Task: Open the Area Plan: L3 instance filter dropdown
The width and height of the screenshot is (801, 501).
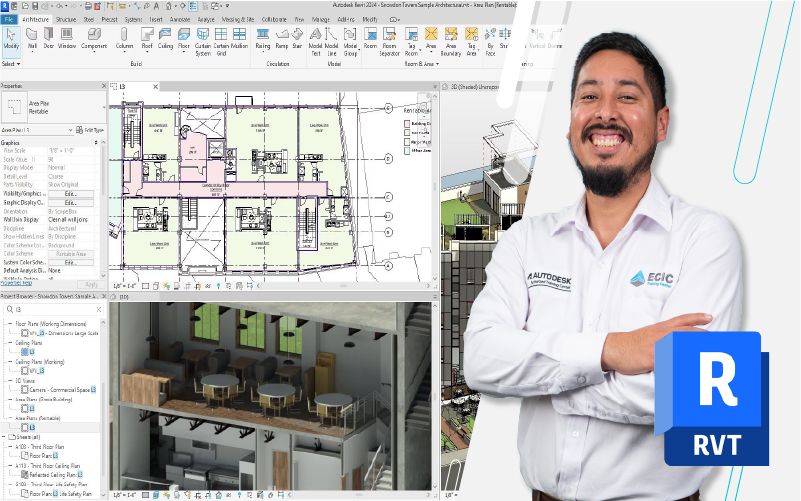Action: 70,131
